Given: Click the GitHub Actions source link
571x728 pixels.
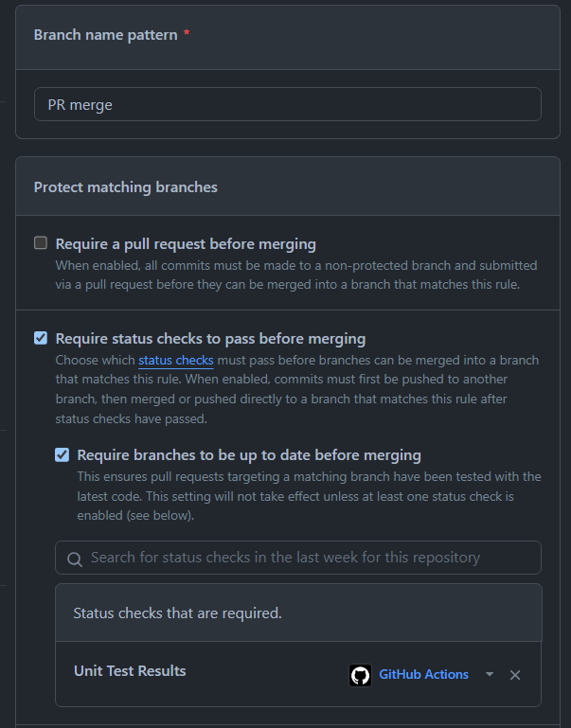Looking at the screenshot, I should [423, 674].
